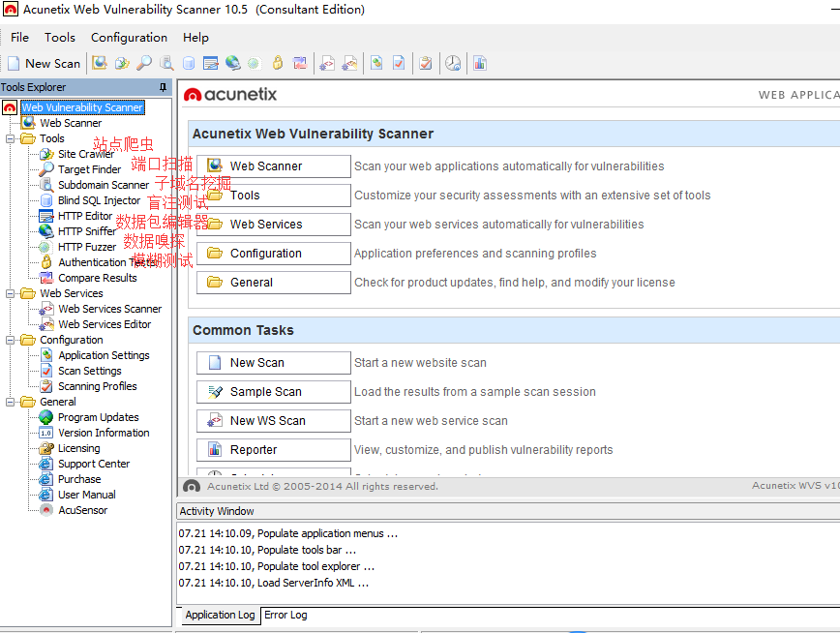Open Web Services Editor toolbar icon
The width and height of the screenshot is (840, 633).
[349, 63]
